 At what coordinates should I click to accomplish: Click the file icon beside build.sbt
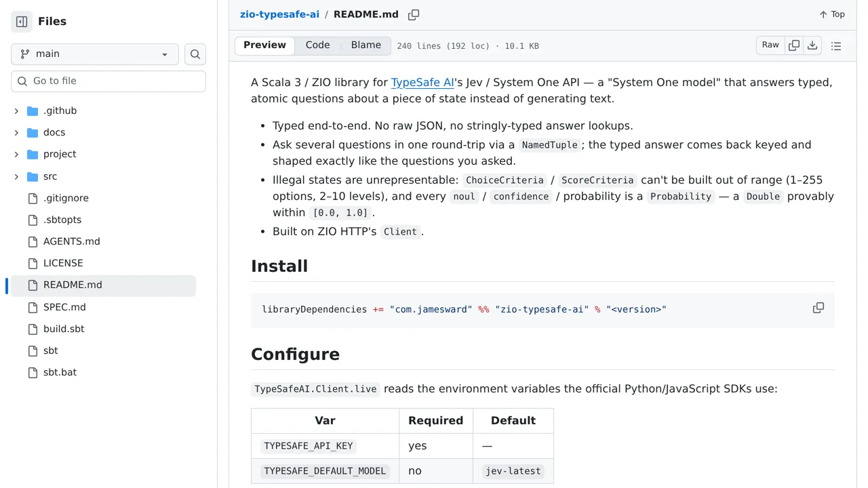(x=33, y=329)
